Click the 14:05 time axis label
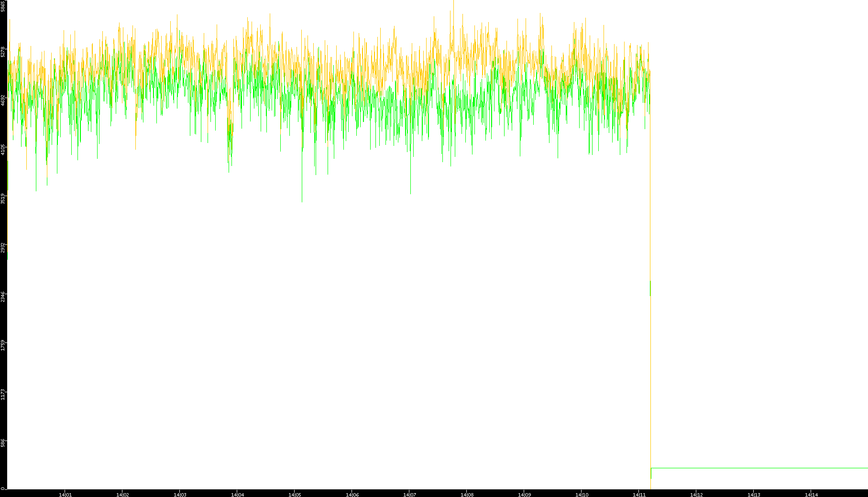868x497 pixels. [x=295, y=494]
